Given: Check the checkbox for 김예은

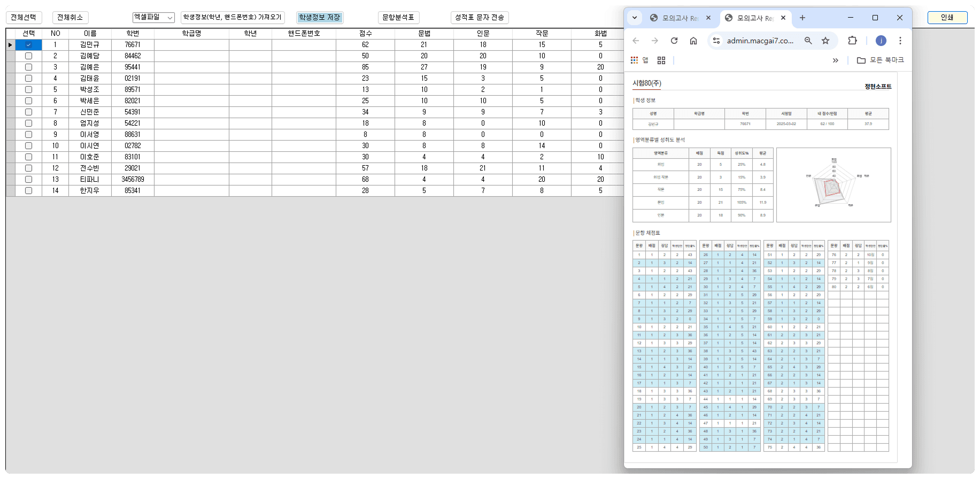Looking at the screenshot, I should [x=28, y=67].
